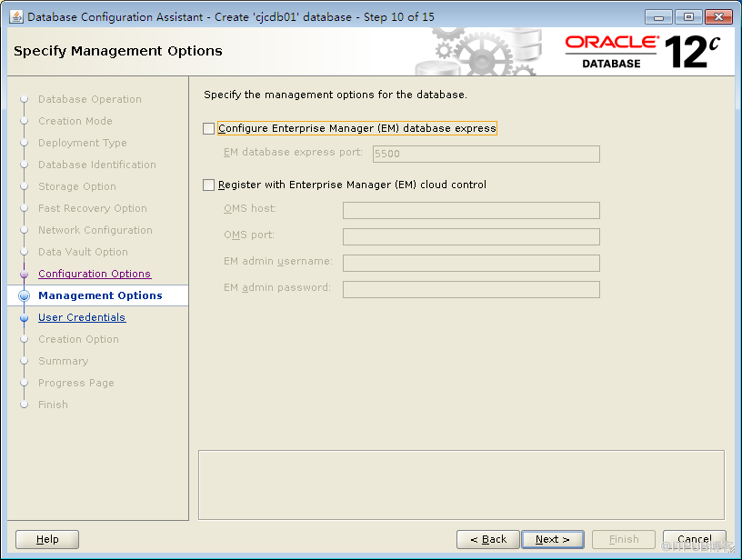Minimize the Database Configuration Assistant window

[x=658, y=17]
